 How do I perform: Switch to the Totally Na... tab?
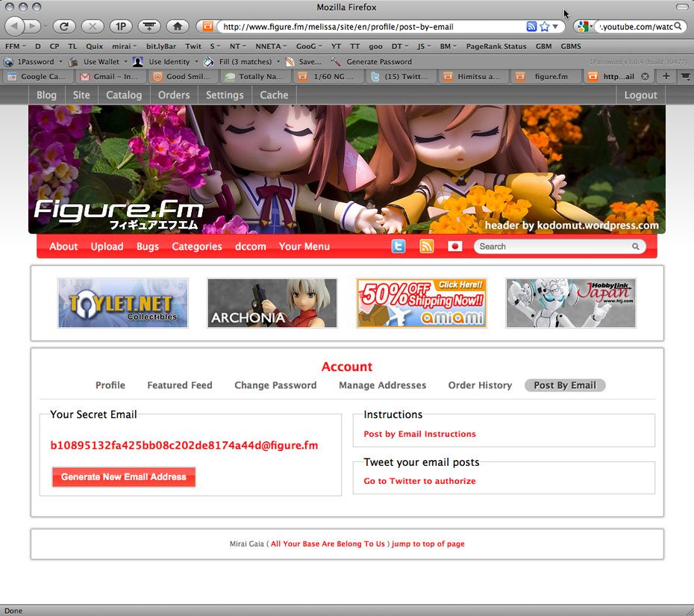click(x=256, y=77)
